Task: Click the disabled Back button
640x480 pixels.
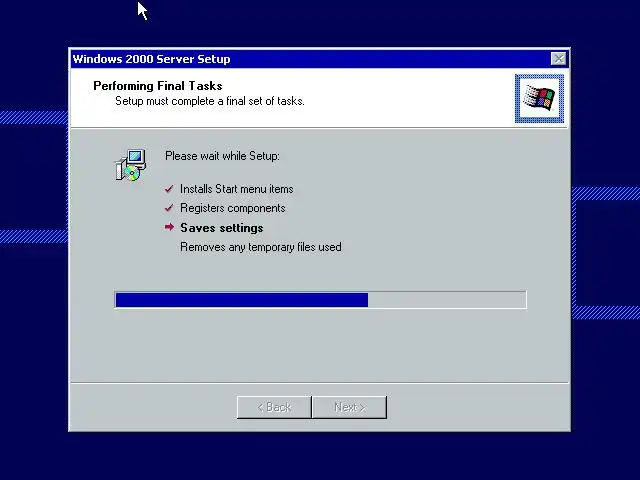Action: pos(274,407)
